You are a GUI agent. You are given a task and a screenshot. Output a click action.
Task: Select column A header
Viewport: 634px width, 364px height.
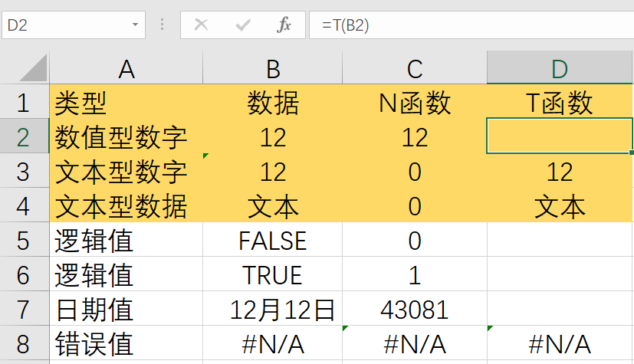[x=126, y=68]
